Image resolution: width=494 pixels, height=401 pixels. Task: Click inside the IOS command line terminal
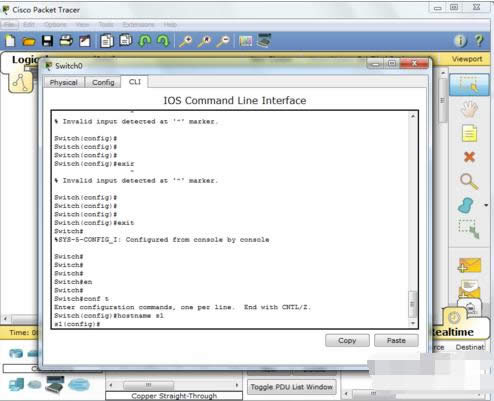pos(231,219)
